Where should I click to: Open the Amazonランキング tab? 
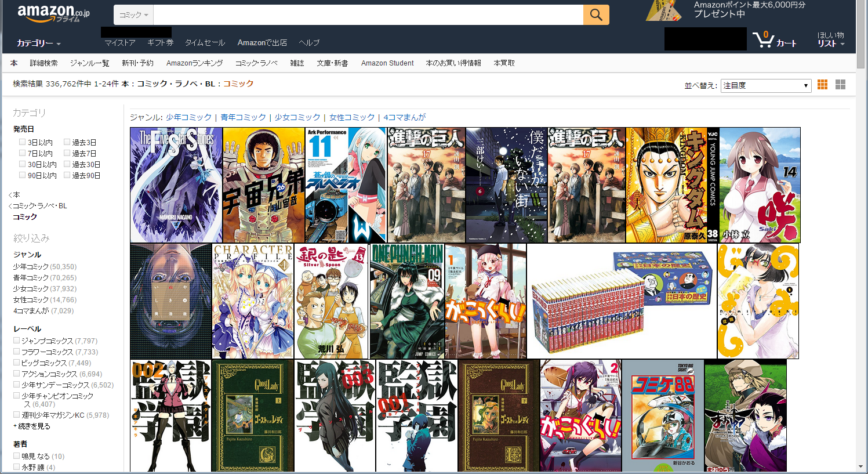pyautogui.click(x=194, y=63)
